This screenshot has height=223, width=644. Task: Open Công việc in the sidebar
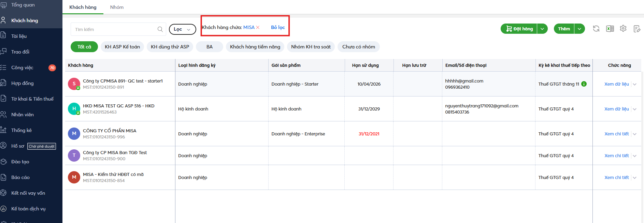(x=22, y=68)
